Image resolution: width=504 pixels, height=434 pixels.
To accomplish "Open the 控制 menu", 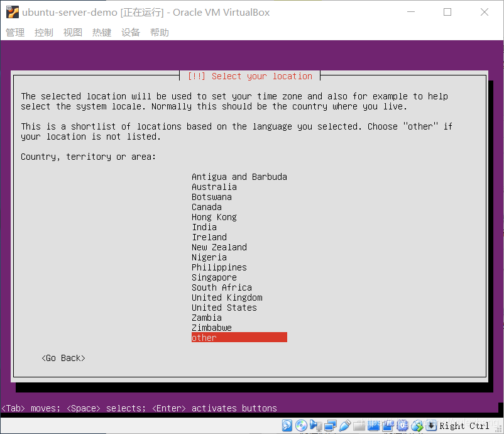I will pos(44,33).
